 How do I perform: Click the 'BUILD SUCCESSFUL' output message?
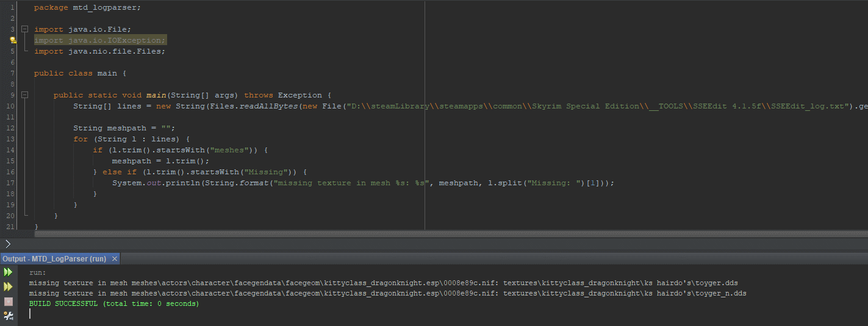(x=114, y=303)
